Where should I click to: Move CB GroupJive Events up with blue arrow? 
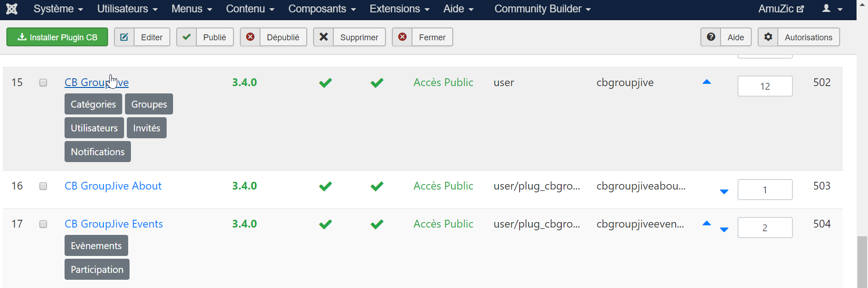pos(706,223)
